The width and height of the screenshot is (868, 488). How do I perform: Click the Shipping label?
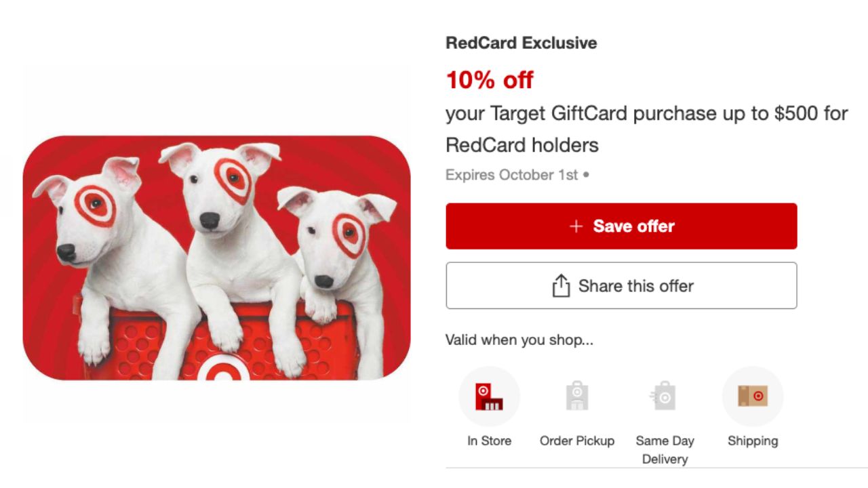point(753,441)
